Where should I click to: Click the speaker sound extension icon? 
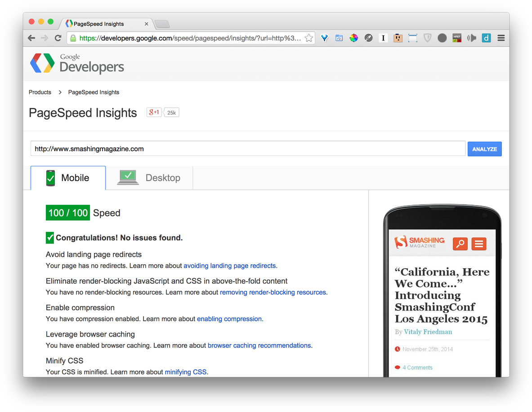471,38
